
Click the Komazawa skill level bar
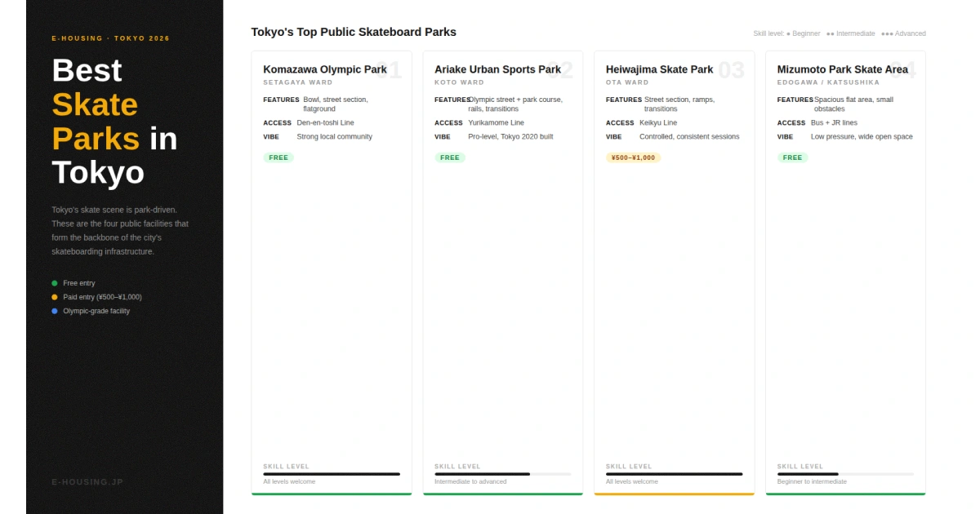pyautogui.click(x=332, y=474)
